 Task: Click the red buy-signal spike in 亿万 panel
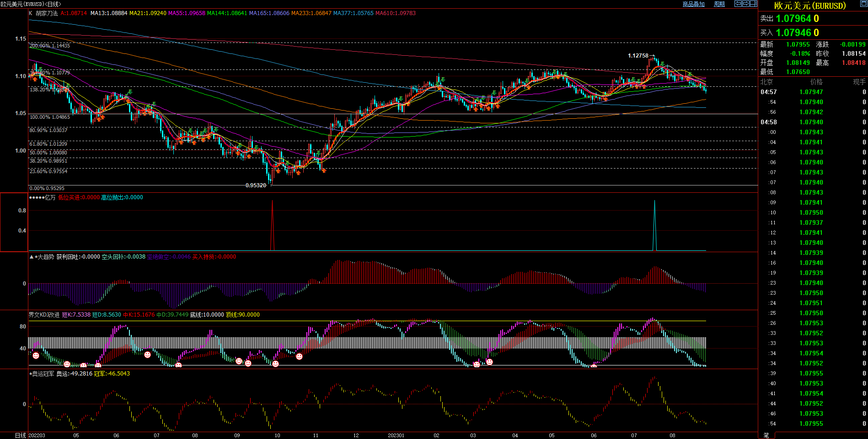click(x=273, y=224)
